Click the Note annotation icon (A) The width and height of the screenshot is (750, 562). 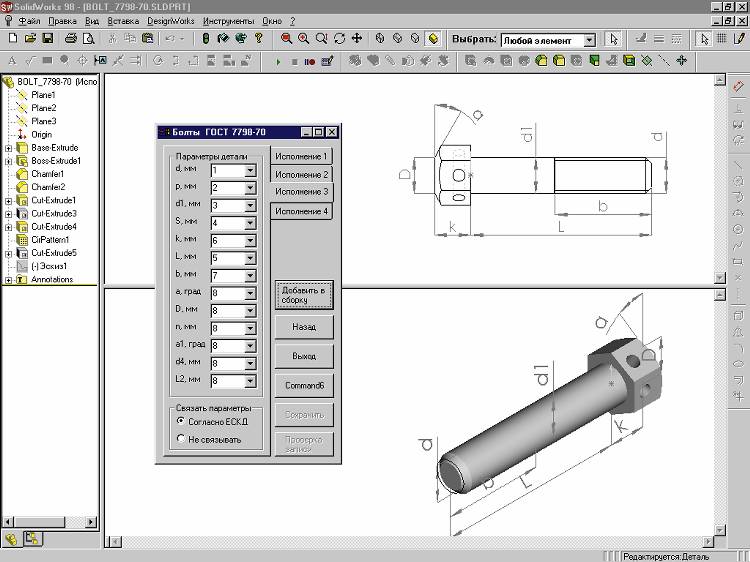pyautogui.click(x=12, y=61)
